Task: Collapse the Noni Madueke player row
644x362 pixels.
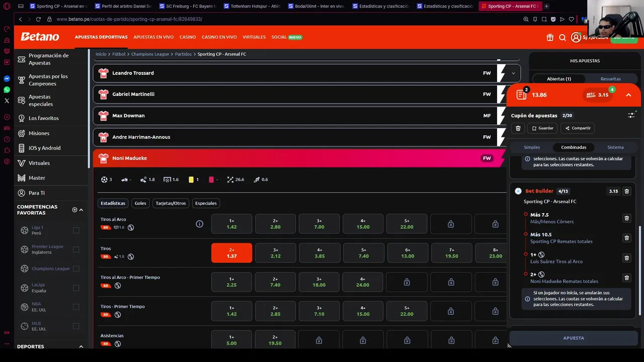Action: pos(299,158)
